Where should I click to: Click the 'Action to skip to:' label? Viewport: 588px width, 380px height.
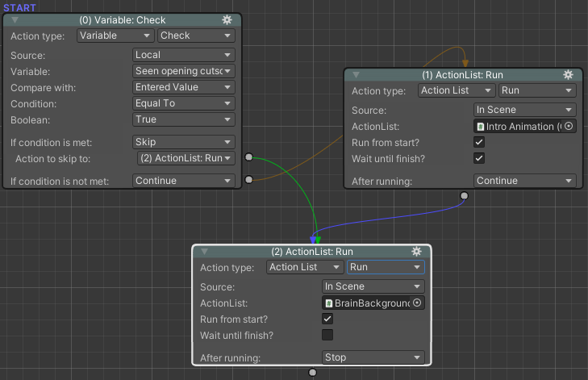point(53,159)
